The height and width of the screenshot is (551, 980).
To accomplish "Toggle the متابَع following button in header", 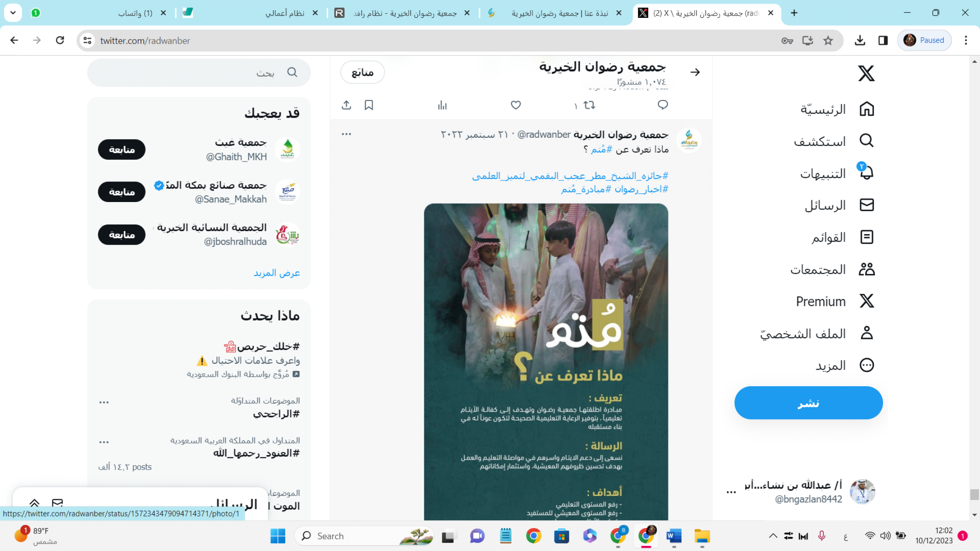I will point(363,72).
